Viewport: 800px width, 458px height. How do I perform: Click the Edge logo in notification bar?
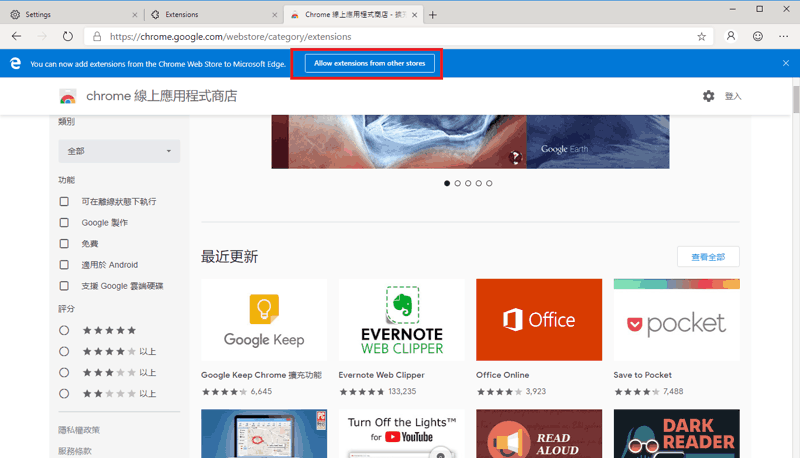pos(15,63)
